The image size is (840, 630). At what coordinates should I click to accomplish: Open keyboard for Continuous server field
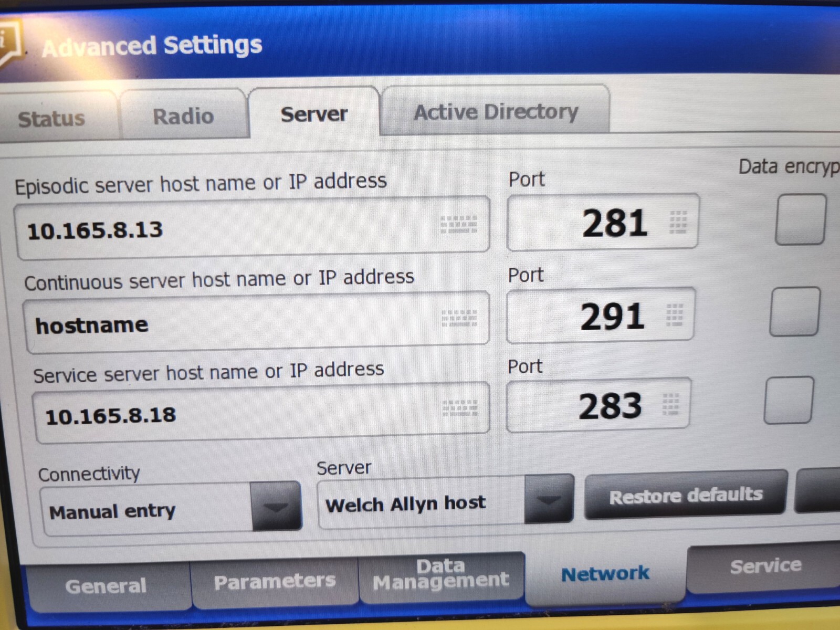pyautogui.click(x=459, y=318)
